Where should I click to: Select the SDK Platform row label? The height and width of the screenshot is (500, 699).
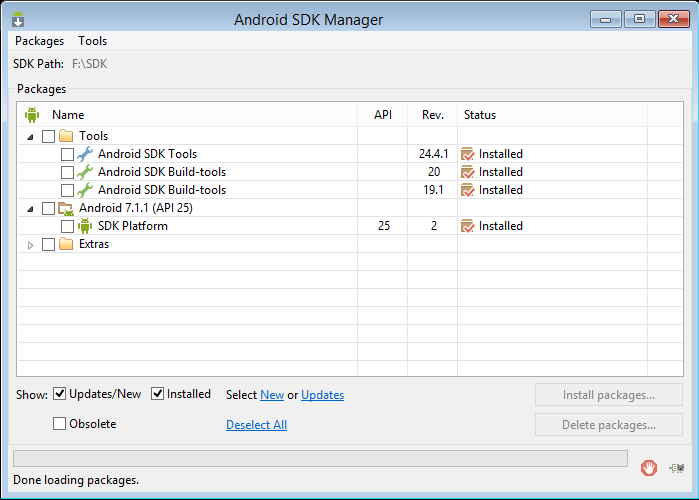point(133,226)
